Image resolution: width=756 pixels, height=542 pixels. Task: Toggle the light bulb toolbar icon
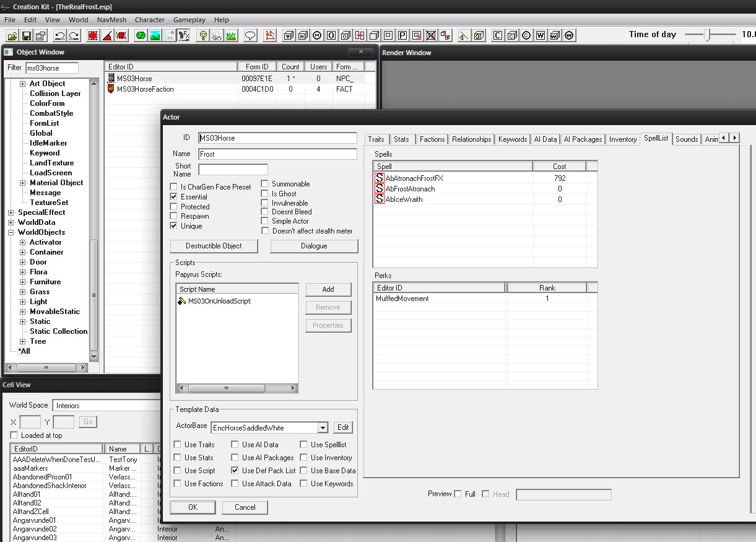(202, 35)
